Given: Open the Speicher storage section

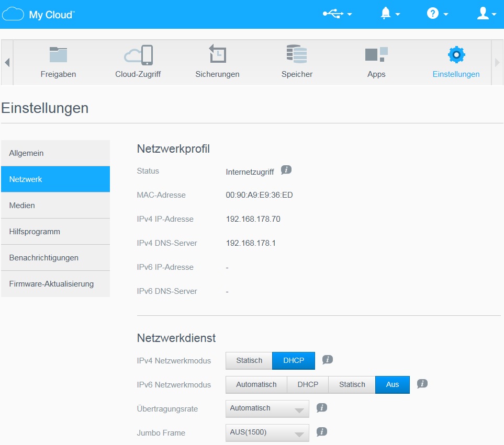Looking at the screenshot, I should [297, 62].
